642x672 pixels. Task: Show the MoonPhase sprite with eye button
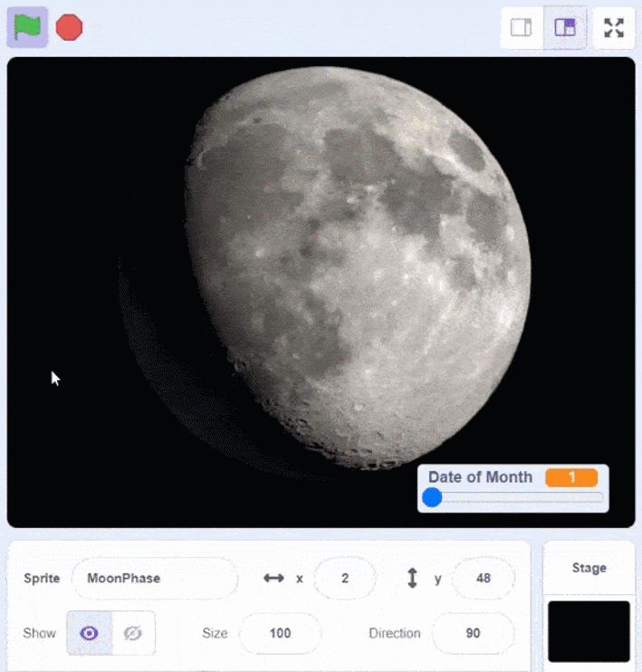(x=89, y=633)
